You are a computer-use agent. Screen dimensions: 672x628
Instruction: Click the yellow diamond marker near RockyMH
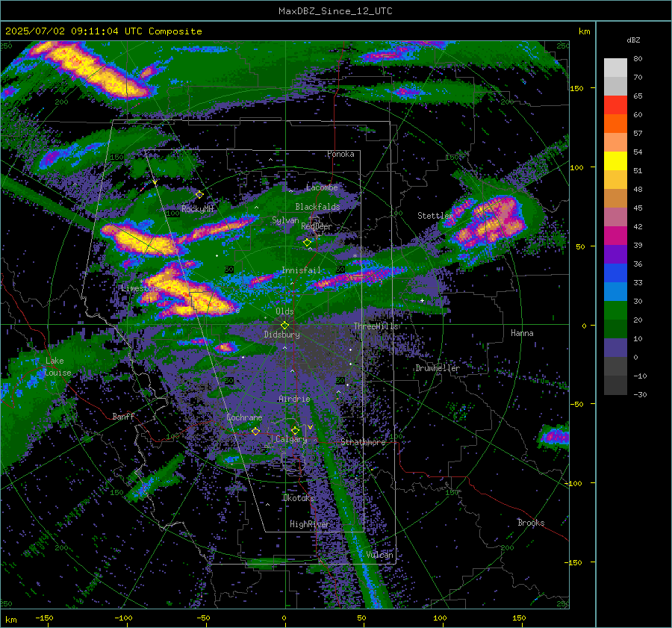point(199,195)
